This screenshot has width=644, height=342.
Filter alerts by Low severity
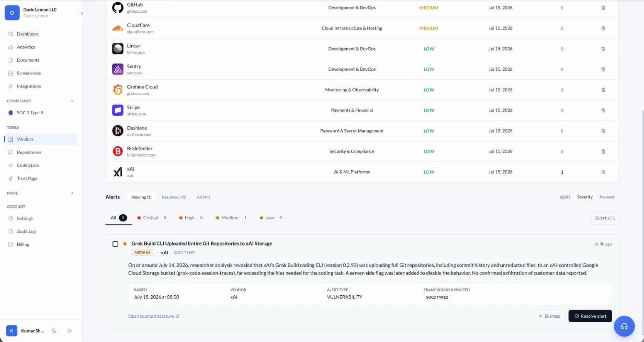[x=271, y=218]
